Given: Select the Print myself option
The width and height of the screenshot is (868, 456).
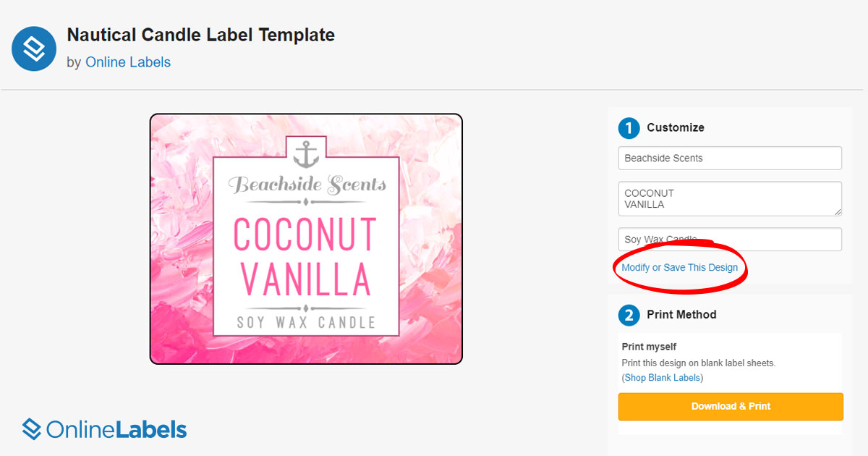Looking at the screenshot, I should click(x=649, y=347).
